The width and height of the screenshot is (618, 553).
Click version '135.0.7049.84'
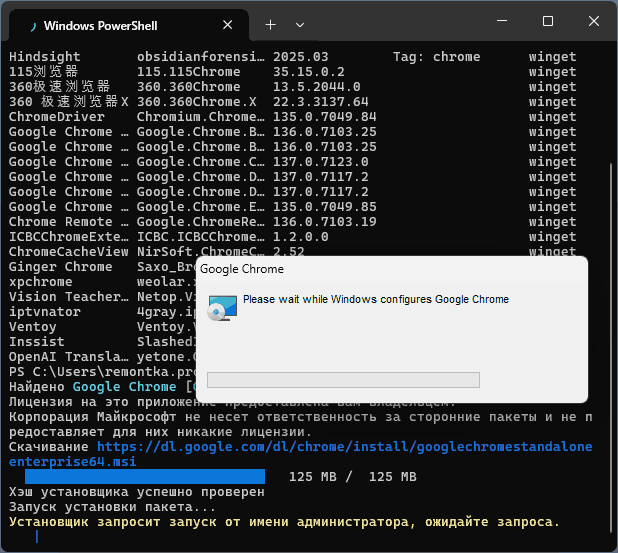pyautogui.click(x=324, y=117)
